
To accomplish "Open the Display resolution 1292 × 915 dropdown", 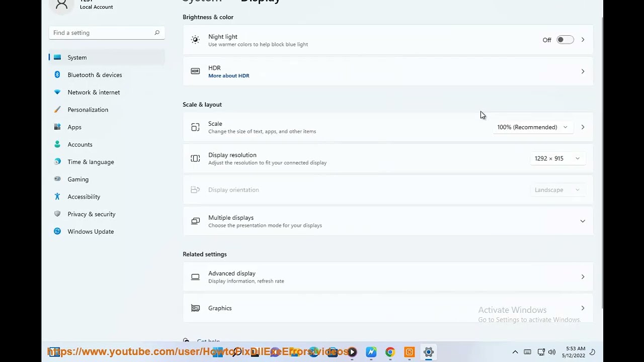I will coord(557,158).
